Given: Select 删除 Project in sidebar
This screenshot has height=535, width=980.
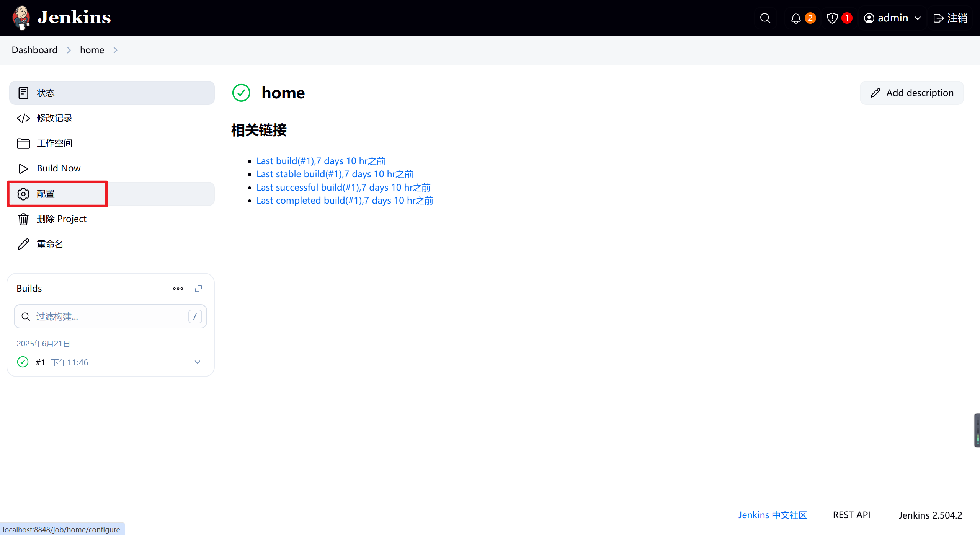Looking at the screenshot, I should click(112, 219).
